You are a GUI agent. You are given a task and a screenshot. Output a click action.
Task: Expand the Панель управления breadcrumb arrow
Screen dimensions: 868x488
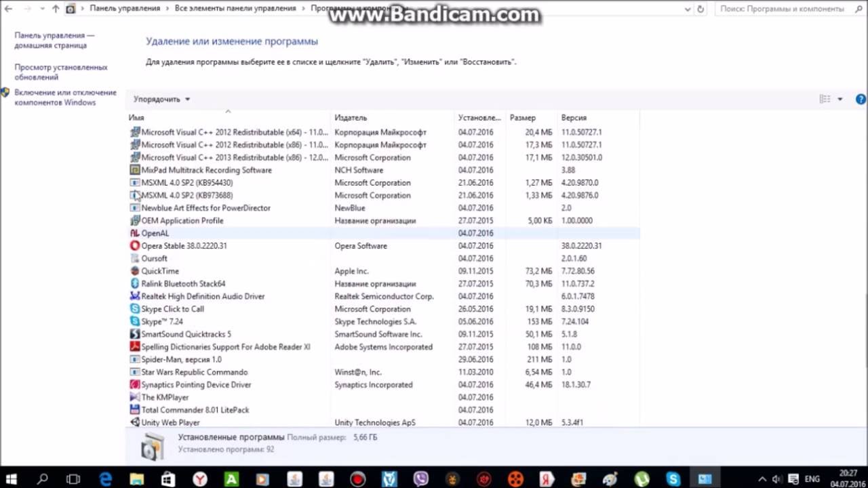click(167, 9)
